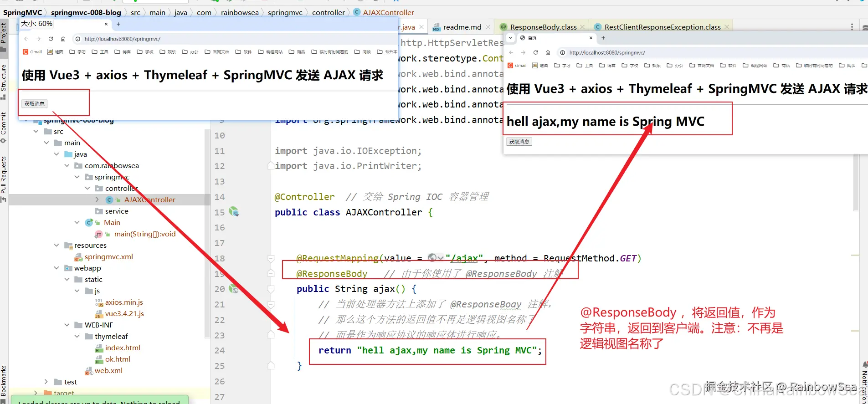Viewport: 868px width, 404px height.
Task: Expand the AJAXController class node
Action: (97, 199)
